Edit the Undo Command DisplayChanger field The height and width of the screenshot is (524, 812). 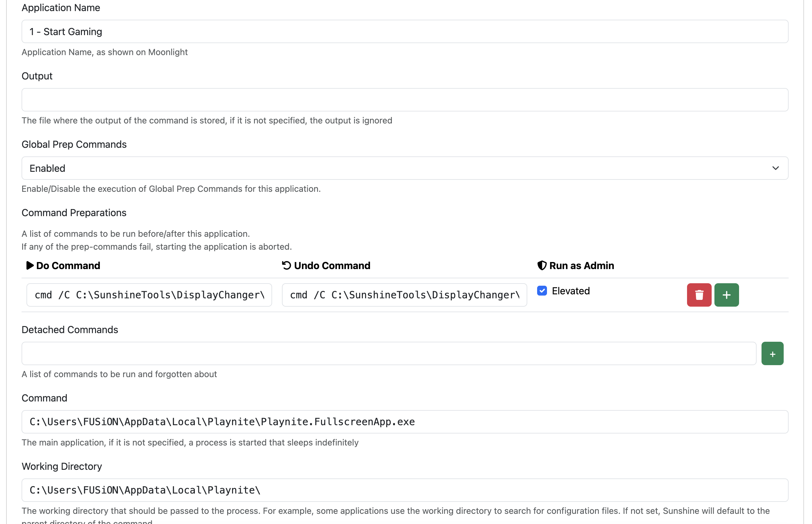(404, 295)
